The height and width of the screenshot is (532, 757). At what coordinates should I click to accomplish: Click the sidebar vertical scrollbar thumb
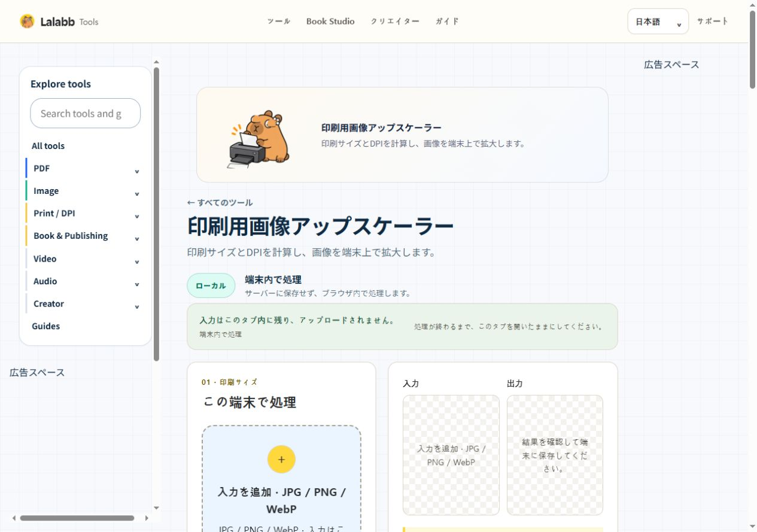pos(156,214)
